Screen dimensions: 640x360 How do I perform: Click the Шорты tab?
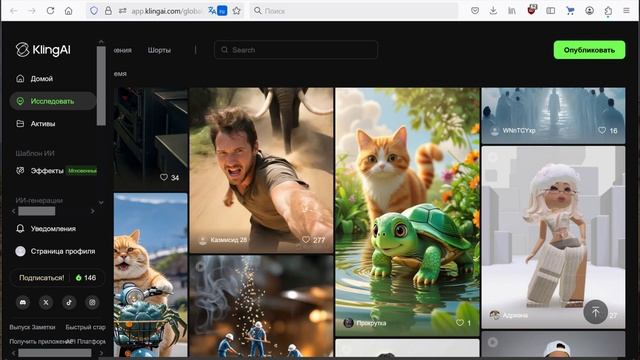pyautogui.click(x=159, y=50)
